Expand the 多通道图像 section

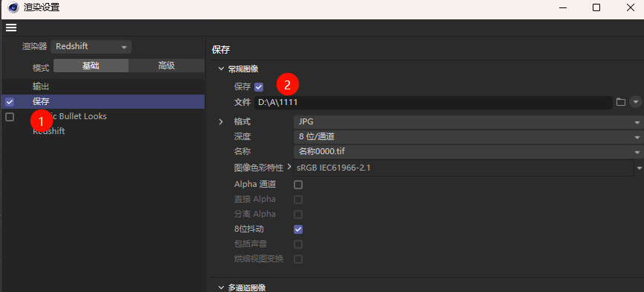point(222,287)
